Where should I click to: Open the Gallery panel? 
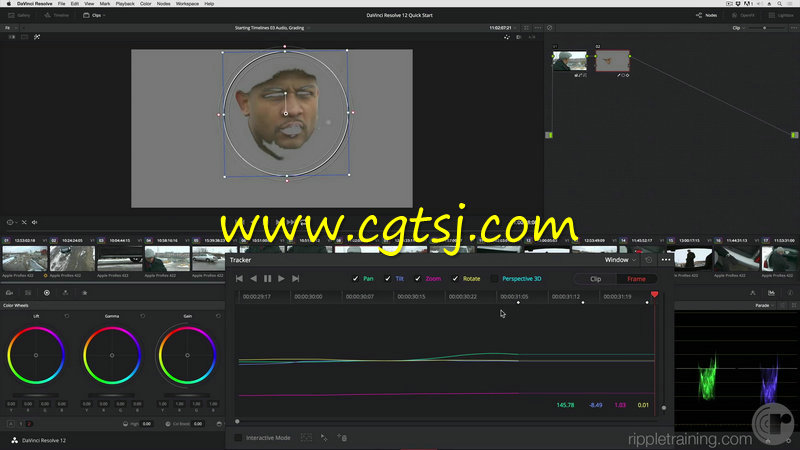19,15
